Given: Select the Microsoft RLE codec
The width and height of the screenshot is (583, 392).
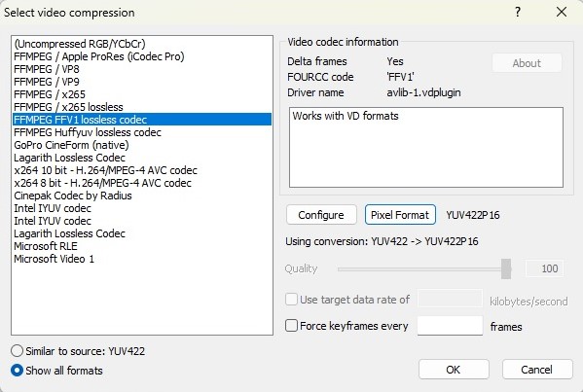Looking at the screenshot, I should click(142, 246).
